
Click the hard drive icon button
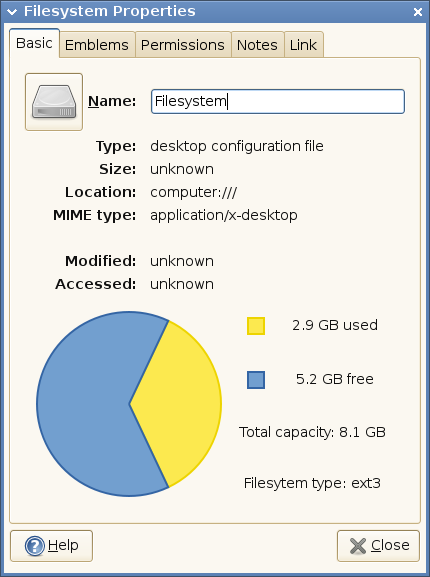[54, 102]
